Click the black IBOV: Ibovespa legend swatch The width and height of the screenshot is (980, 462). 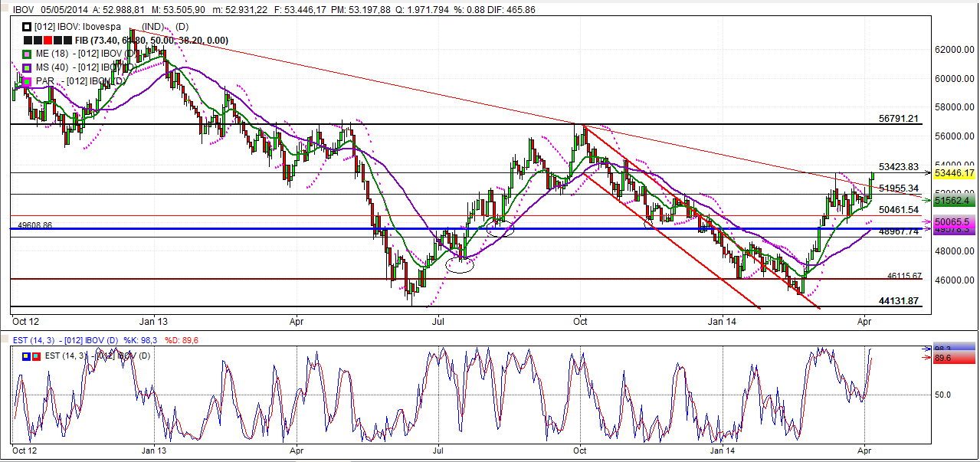click(x=27, y=27)
